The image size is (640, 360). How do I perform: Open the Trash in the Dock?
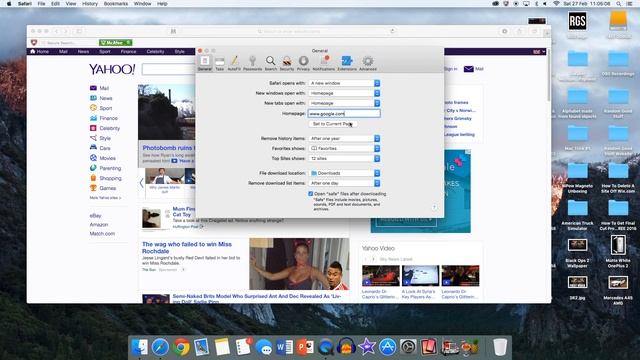pyautogui.click(x=500, y=347)
